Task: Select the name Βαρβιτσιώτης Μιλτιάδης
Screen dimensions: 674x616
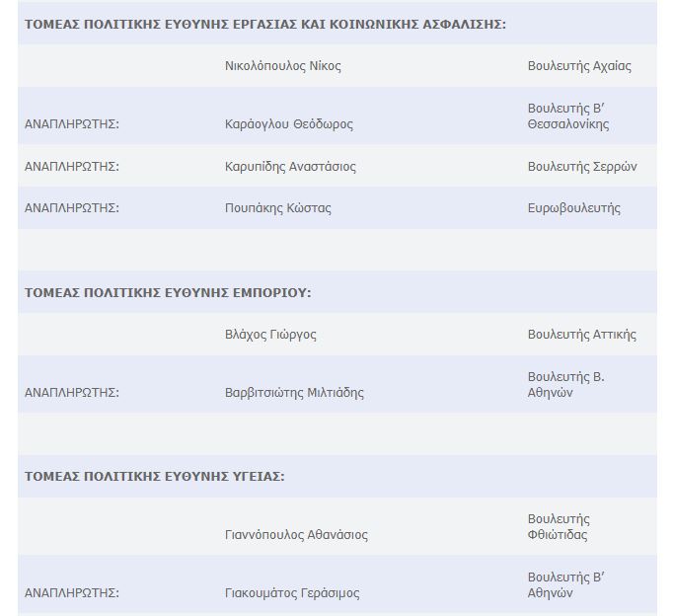Action: 294,393
